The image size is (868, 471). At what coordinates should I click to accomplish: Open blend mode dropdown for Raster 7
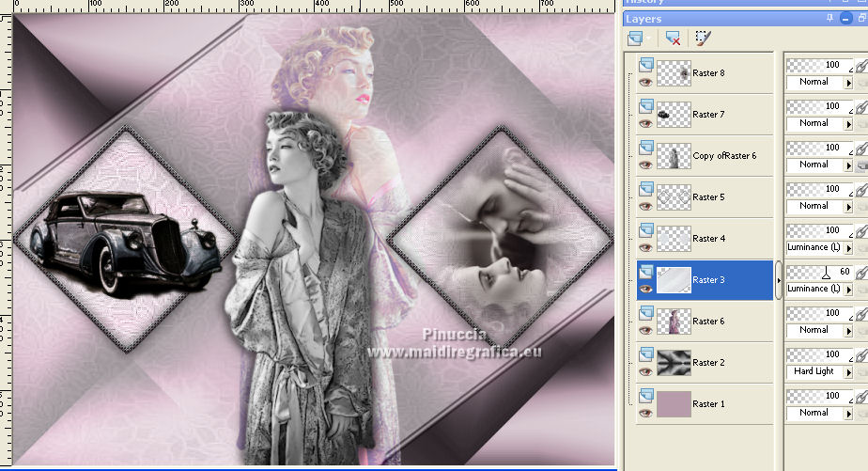(848, 124)
